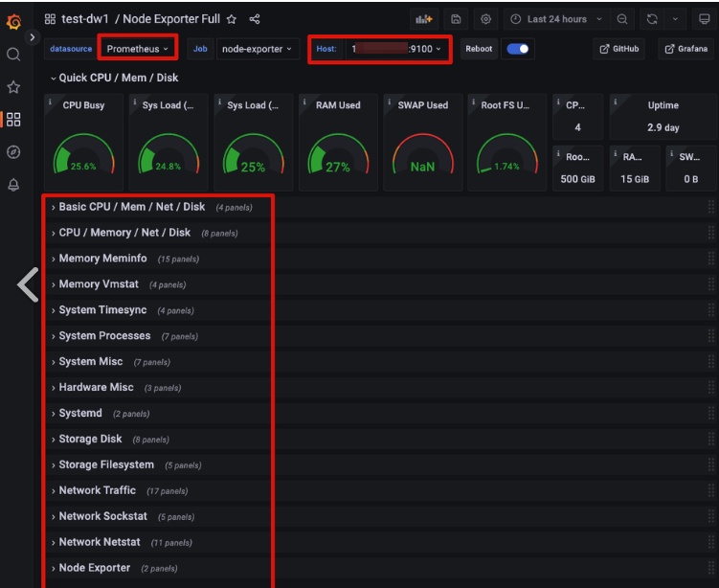
Task: Toggle the Reboot annotation switch
Action: pyautogui.click(x=518, y=49)
